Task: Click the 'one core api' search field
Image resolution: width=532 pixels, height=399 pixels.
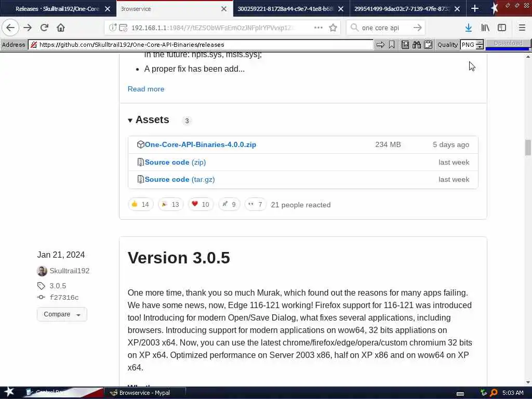Action: 386,28
